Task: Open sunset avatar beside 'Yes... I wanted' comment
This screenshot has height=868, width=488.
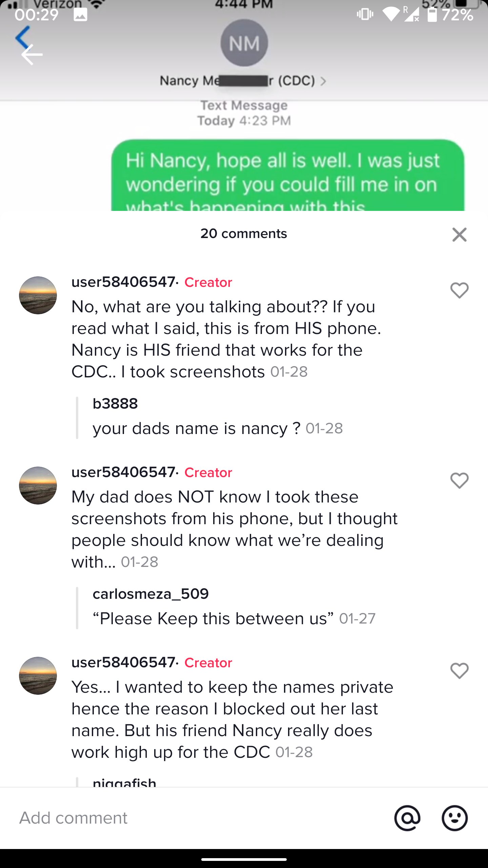Action: pyautogui.click(x=38, y=676)
